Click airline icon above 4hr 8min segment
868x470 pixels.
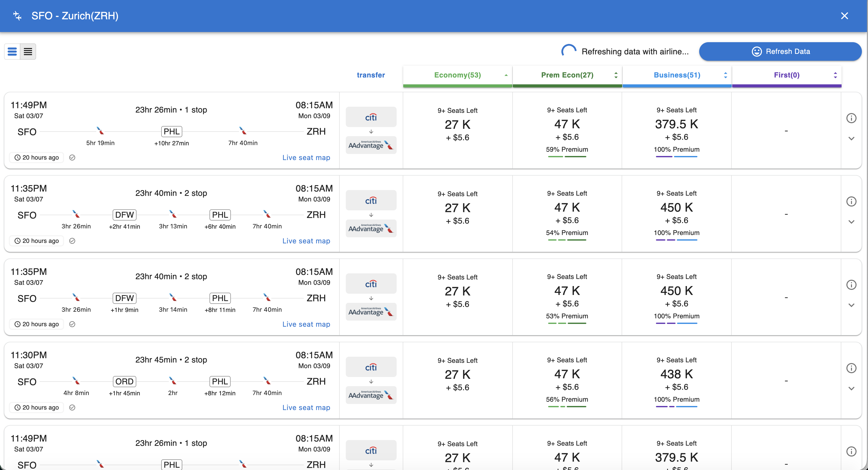(76, 380)
